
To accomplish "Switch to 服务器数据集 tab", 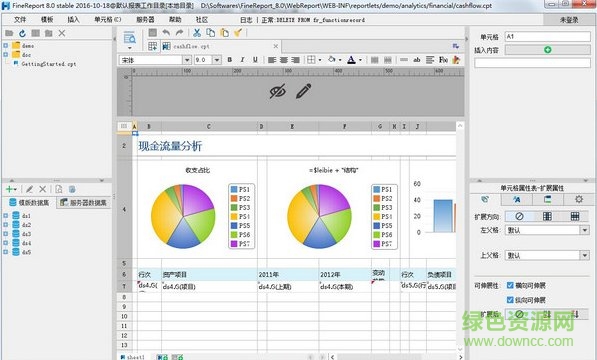I will coord(83,202).
